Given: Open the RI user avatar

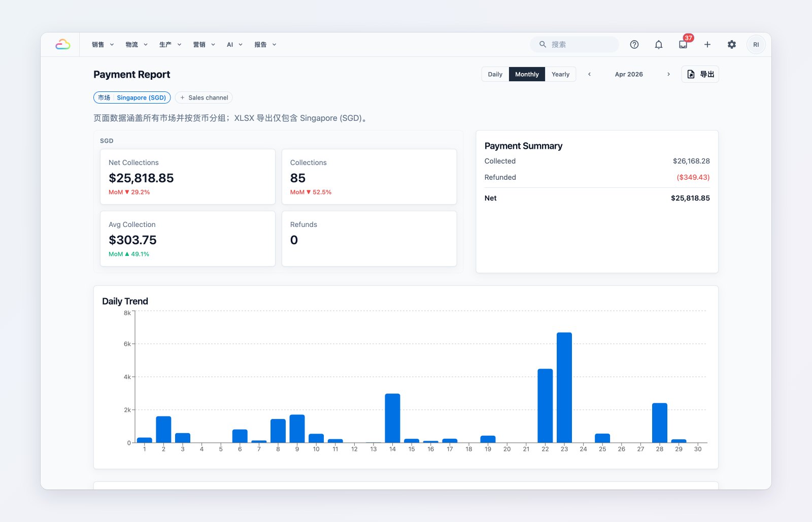Looking at the screenshot, I should click(x=756, y=45).
